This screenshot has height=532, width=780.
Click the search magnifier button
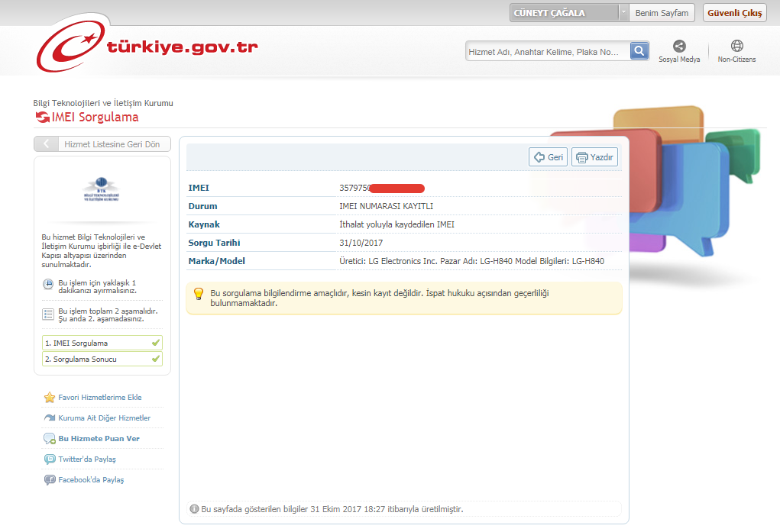point(639,50)
